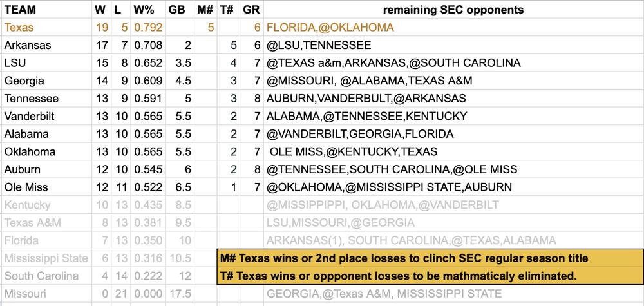The height and width of the screenshot is (306, 644).
Task: Click Texas remaining opponents FLORIDA,@OKLAHOMA cell
Action: [330, 28]
